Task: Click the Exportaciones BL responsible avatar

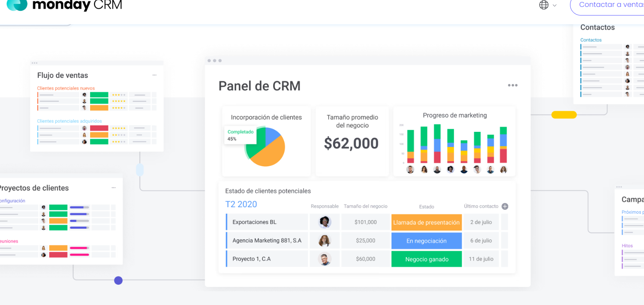Action: [325, 222]
